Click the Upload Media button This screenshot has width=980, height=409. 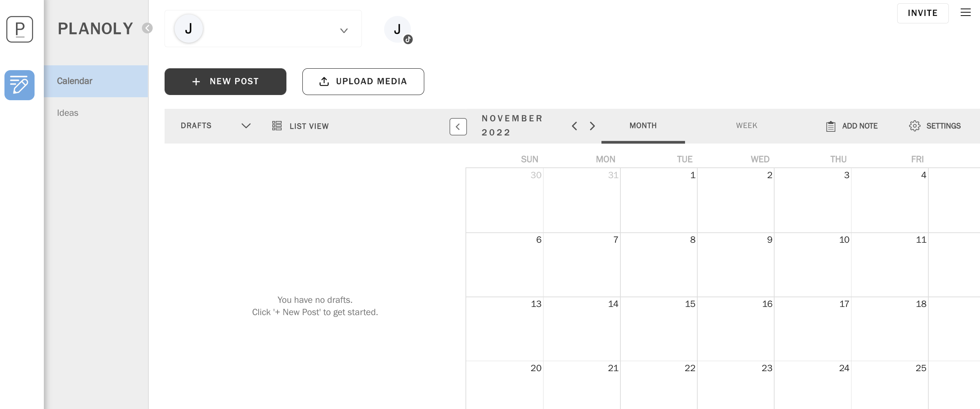(x=363, y=81)
